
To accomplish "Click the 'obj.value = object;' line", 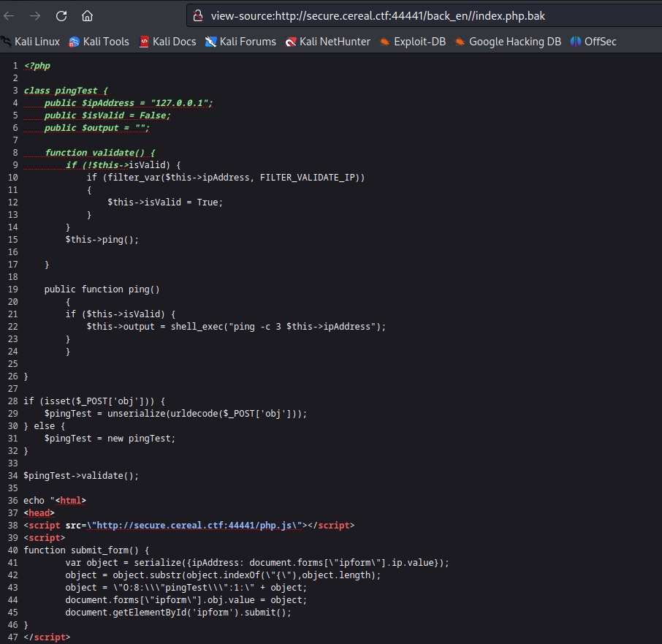I will (x=186, y=600).
